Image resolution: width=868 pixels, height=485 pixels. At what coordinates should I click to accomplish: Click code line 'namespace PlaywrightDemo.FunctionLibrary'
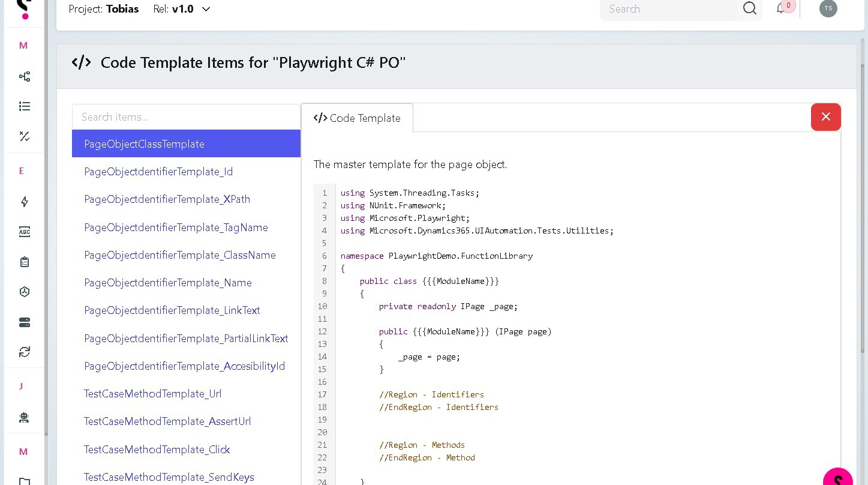coord(437,256)
